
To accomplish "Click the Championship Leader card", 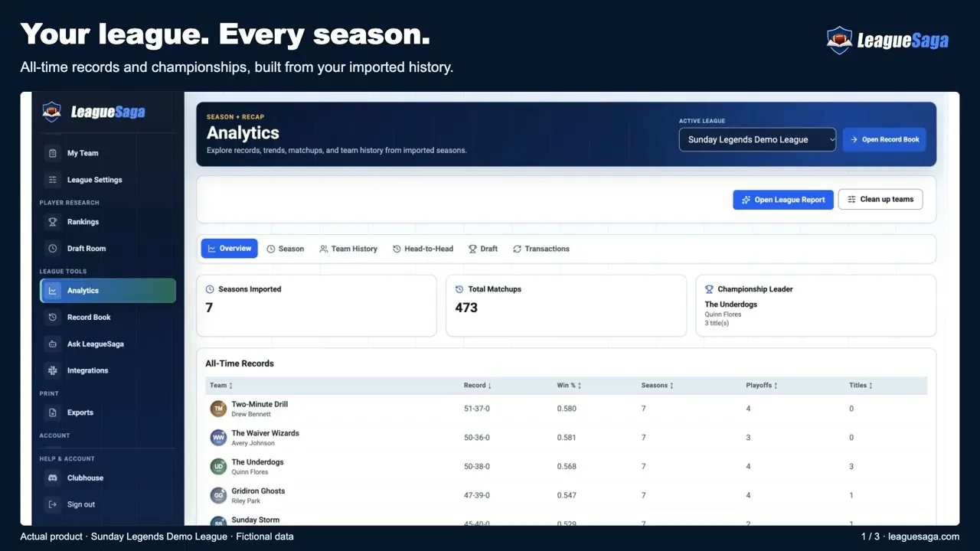I will [x=815, y=306].
